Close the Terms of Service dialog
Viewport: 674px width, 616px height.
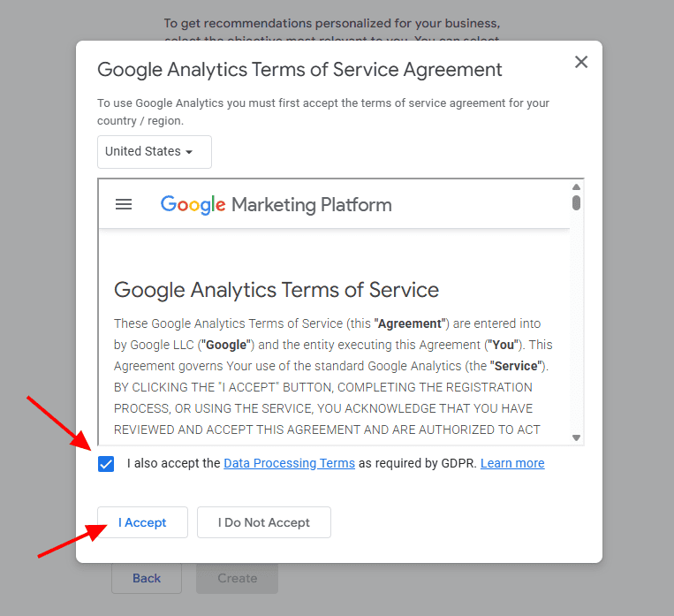(580, 62)
